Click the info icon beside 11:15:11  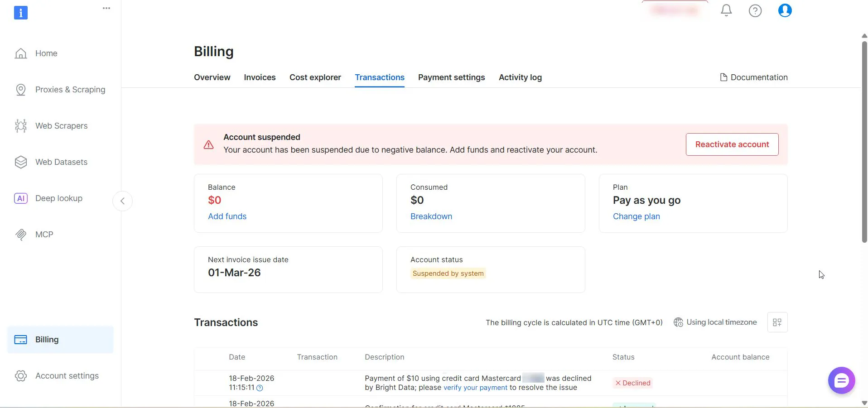[260, 388]
